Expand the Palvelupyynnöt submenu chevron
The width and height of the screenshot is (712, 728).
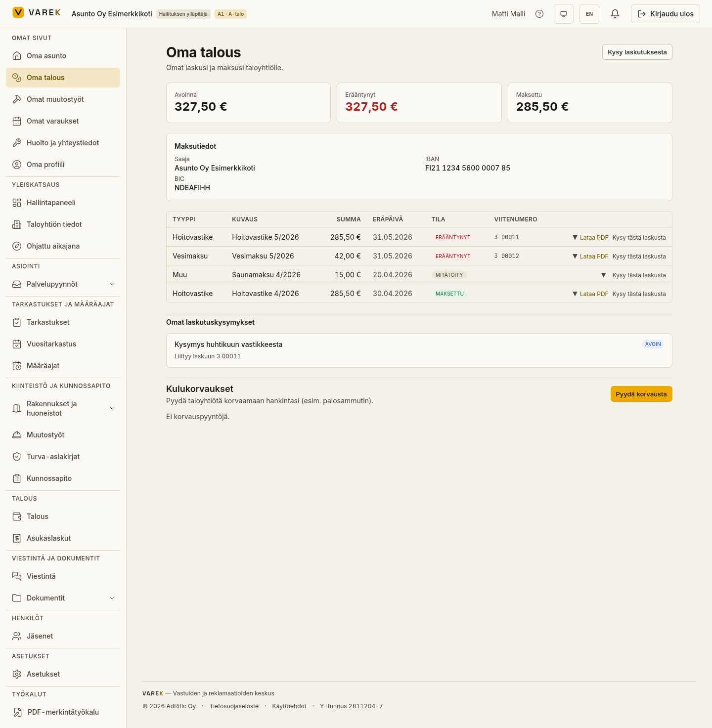click(x=112, y=284)
